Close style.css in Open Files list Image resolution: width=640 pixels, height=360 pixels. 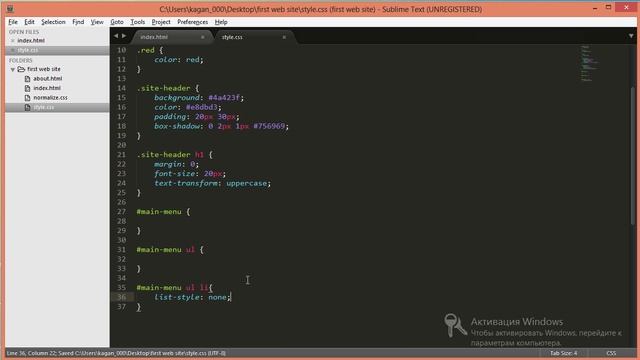click(x=13, y=50)
